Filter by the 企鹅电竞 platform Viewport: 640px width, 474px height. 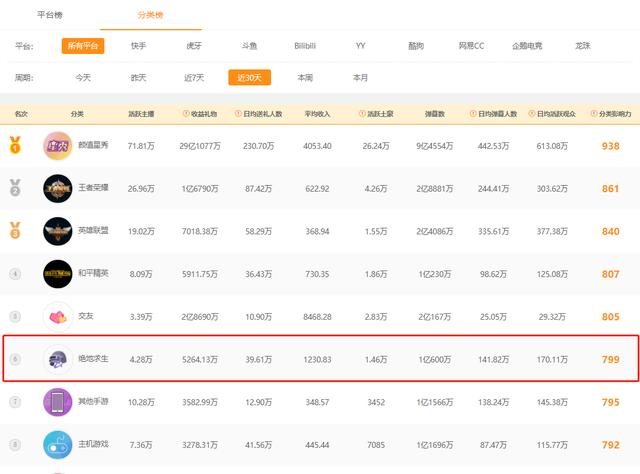[527, 46]
